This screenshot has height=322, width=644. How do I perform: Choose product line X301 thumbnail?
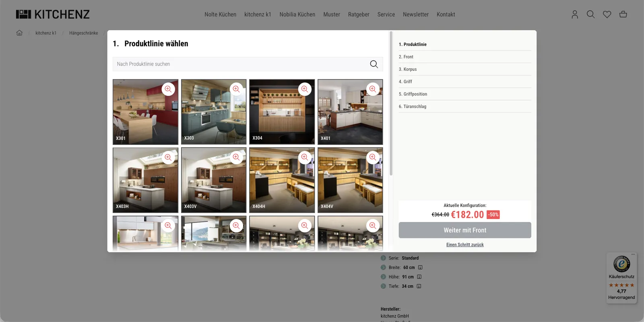[x=145, y=112]
